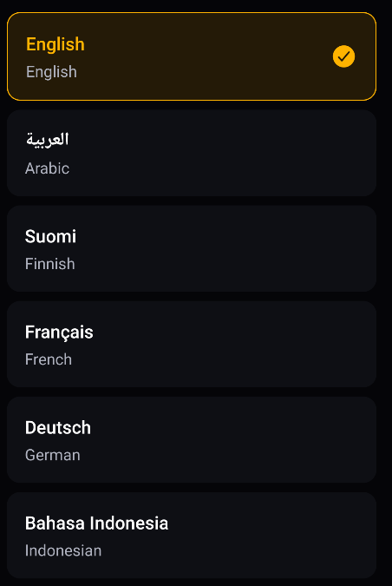Click the yellow checkmark icon on English
This screenshot has width=392, height=586.
pyautogui.click(x=343, y=56)
